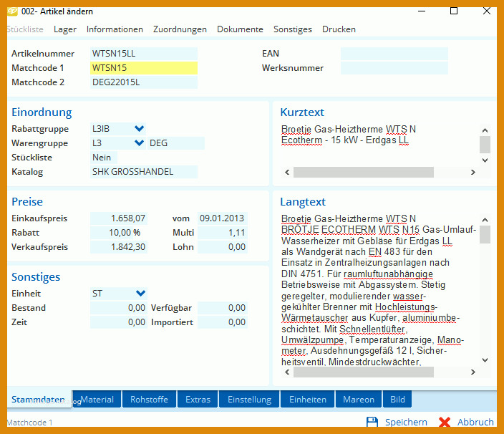
Task: Expand the Einheit dropdown
Action: click(x=140, y=293)
